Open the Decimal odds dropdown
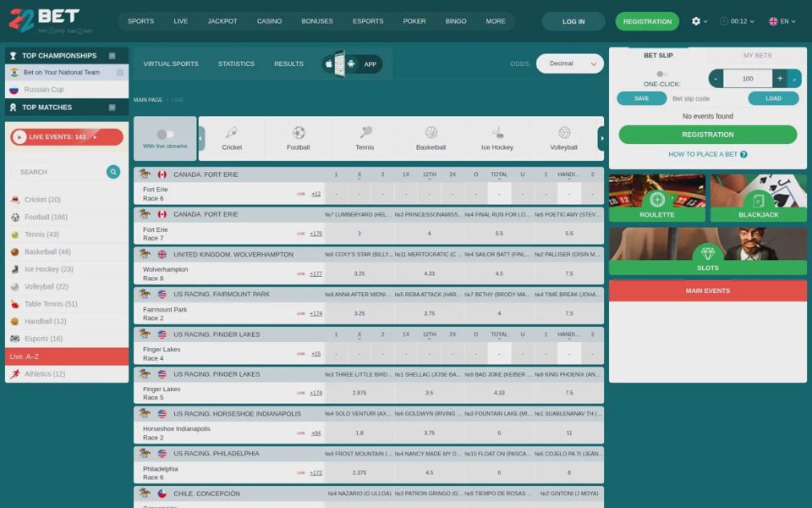812x508 pixels. (x=569, y=63)
